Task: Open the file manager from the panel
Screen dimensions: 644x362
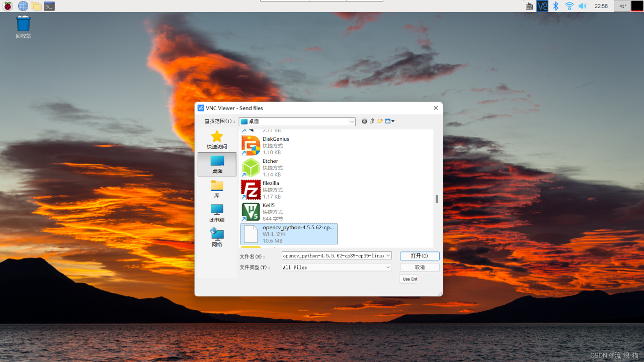Action: point(36,6)
